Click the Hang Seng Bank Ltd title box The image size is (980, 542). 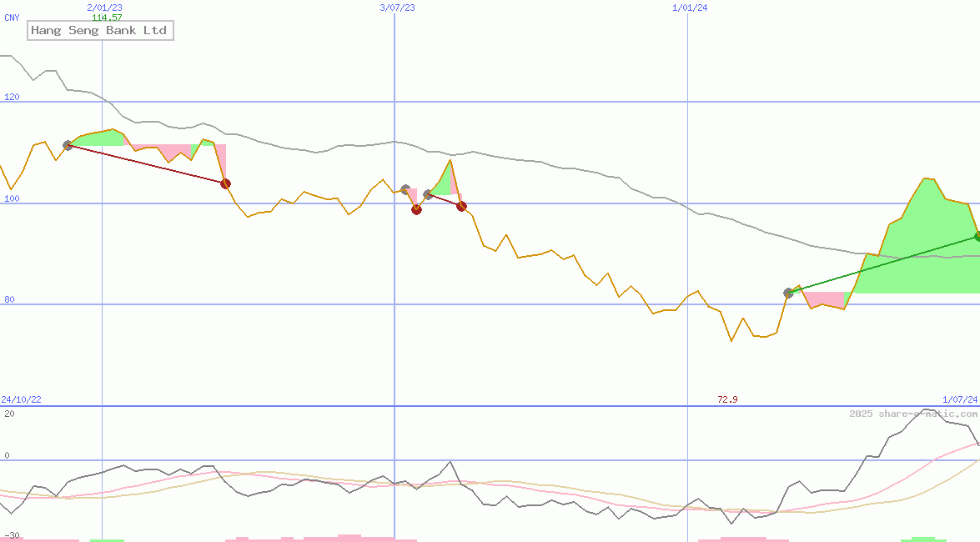pos(100,31)
